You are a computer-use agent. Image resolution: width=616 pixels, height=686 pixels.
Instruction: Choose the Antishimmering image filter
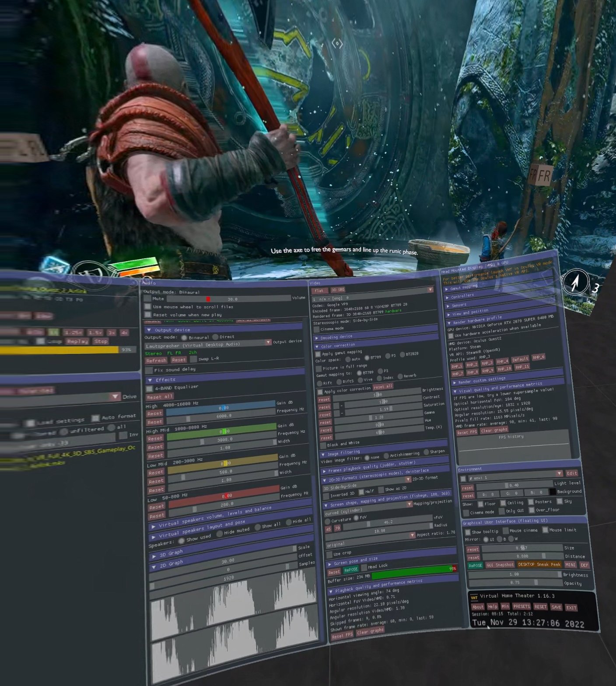pos(386,455)
